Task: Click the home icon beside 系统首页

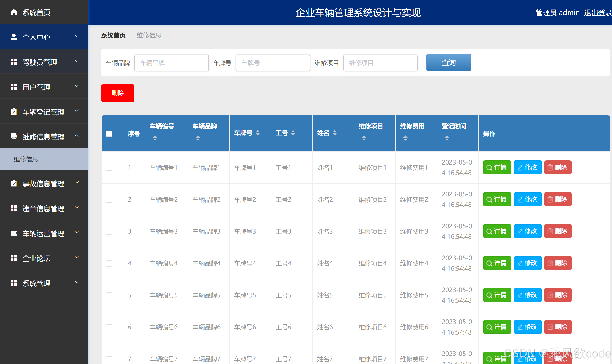Action: click(x=14, y=12)
